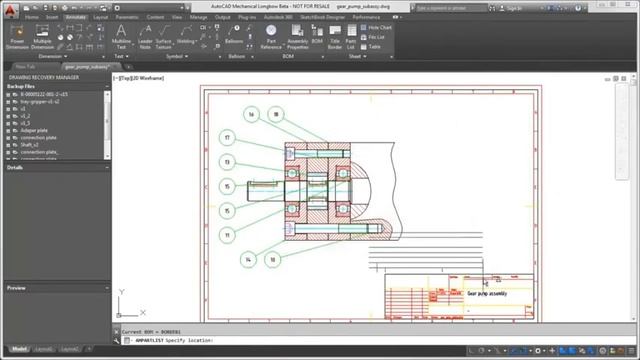Viewport: 640px width, 360px height.
Task: Select v1_2 in Backup Files
Action: 25,116
